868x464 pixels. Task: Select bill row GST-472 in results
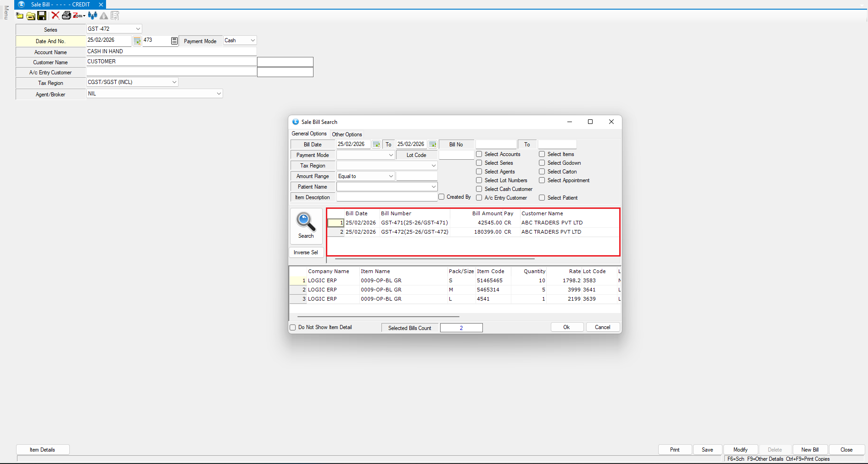414,232
